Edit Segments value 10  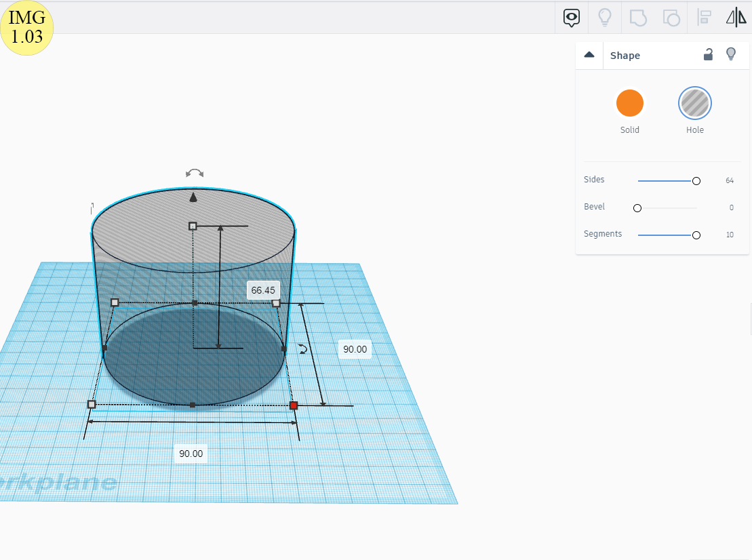point(729,235)
